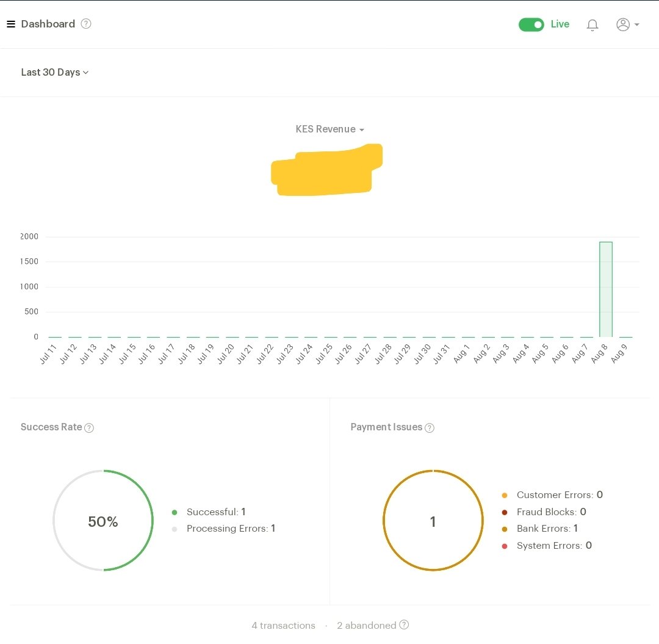Image resolution: width=659 pixels, height=644 pixels.
Task: Click the 4 transactions link
Action: 283,625
